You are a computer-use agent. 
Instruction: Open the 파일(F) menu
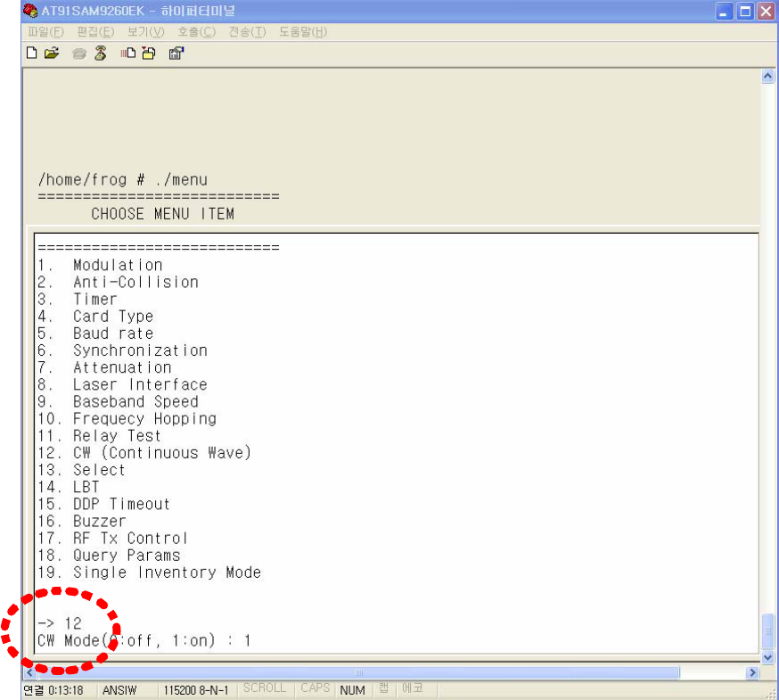(45, 32)
